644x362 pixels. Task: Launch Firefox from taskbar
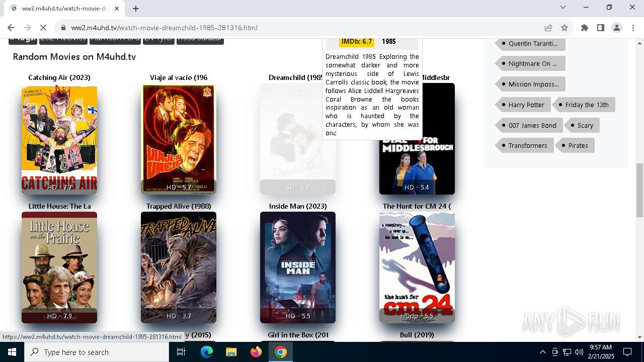pos(256,352)
